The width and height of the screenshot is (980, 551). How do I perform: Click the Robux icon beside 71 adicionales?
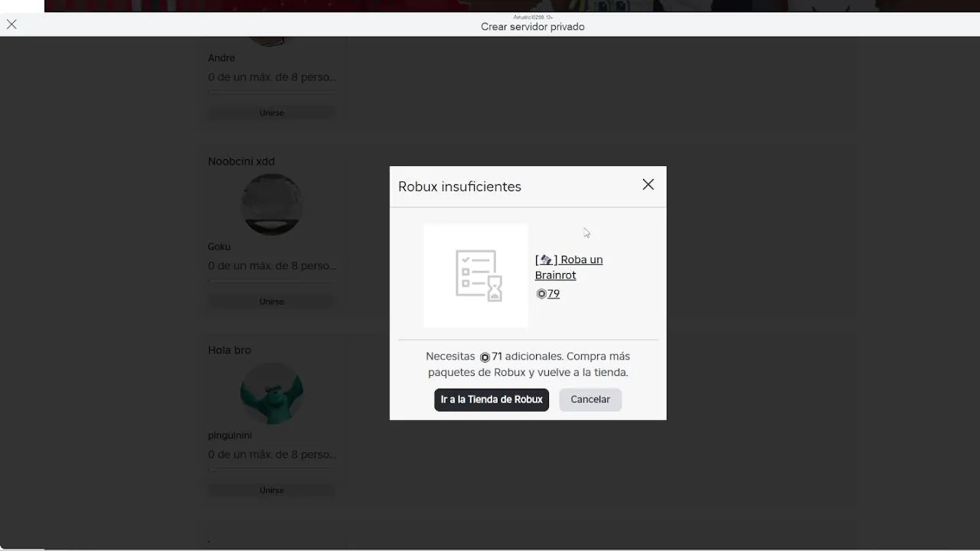485,357
